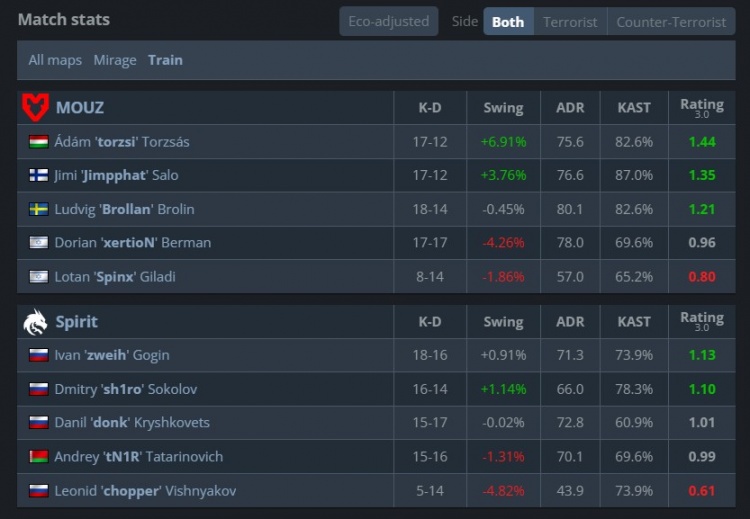Toggle the Eco-adjusted stats button
The height and width of the screenshot is (519, 750).
(388, 21)
